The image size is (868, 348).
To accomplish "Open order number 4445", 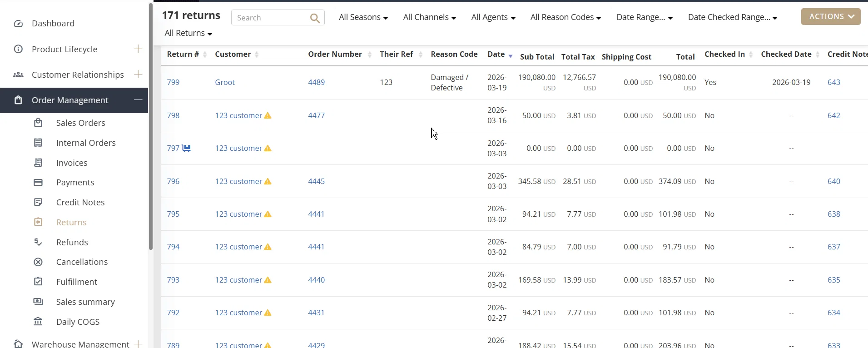I will [317, 181].
